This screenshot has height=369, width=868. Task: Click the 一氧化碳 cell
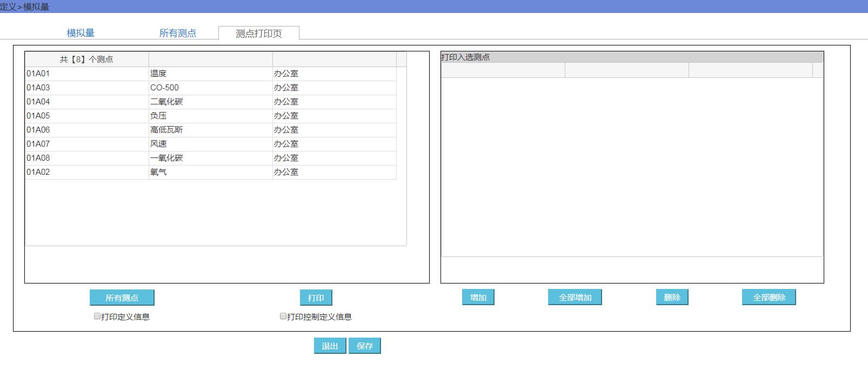[211, 158]
